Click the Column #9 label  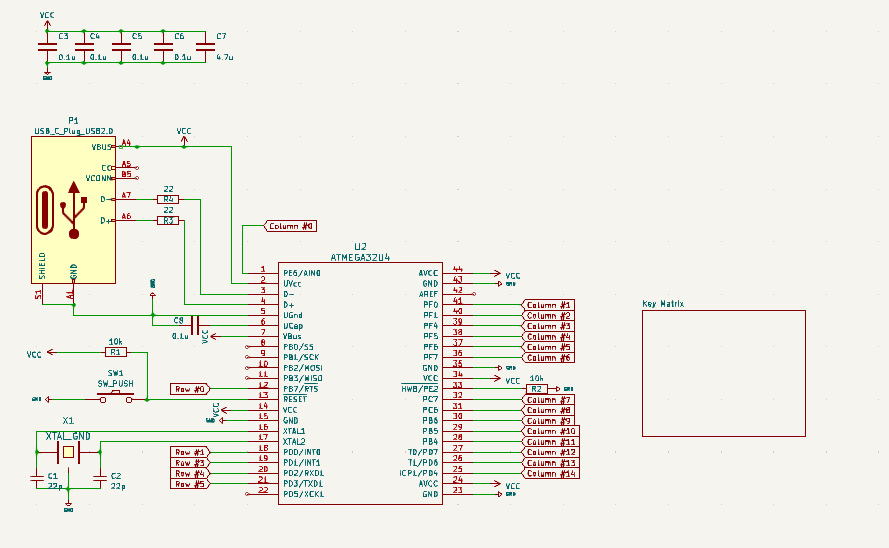pyautogui.click(x=548, y=420)
